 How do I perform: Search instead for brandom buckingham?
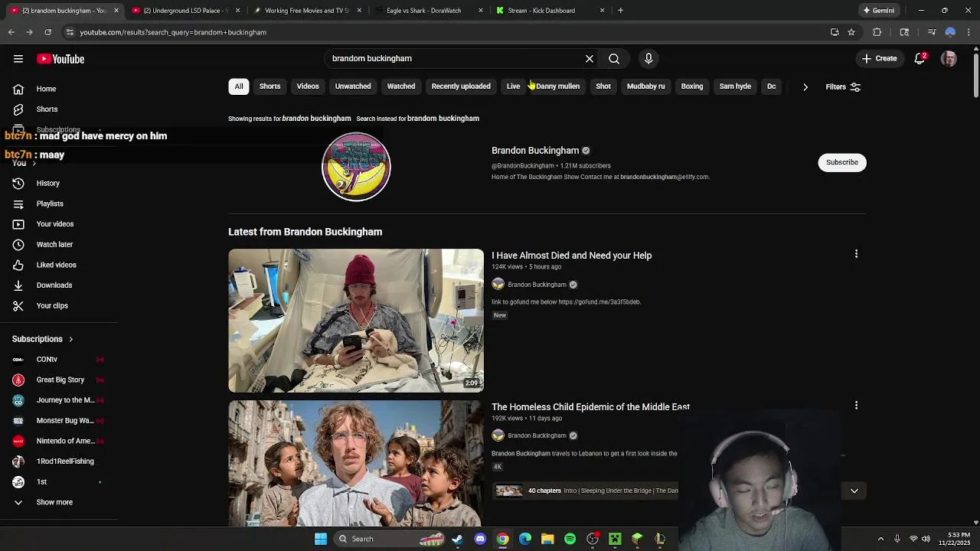coord(443,119)
